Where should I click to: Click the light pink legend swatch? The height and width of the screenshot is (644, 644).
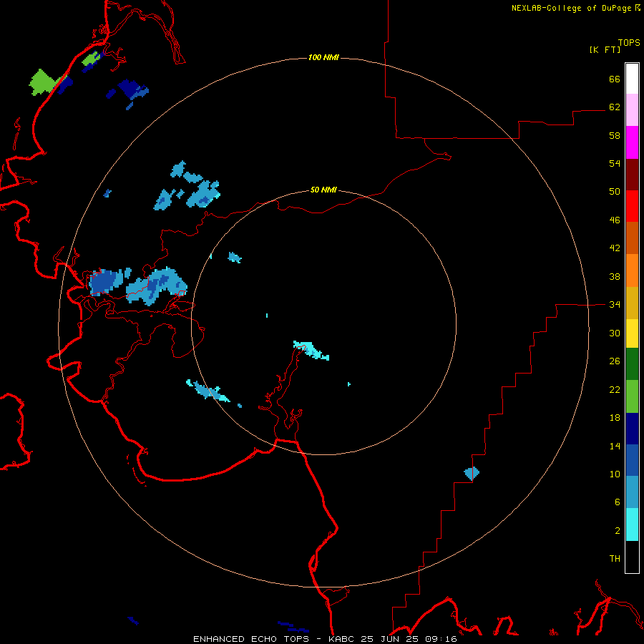632,109
